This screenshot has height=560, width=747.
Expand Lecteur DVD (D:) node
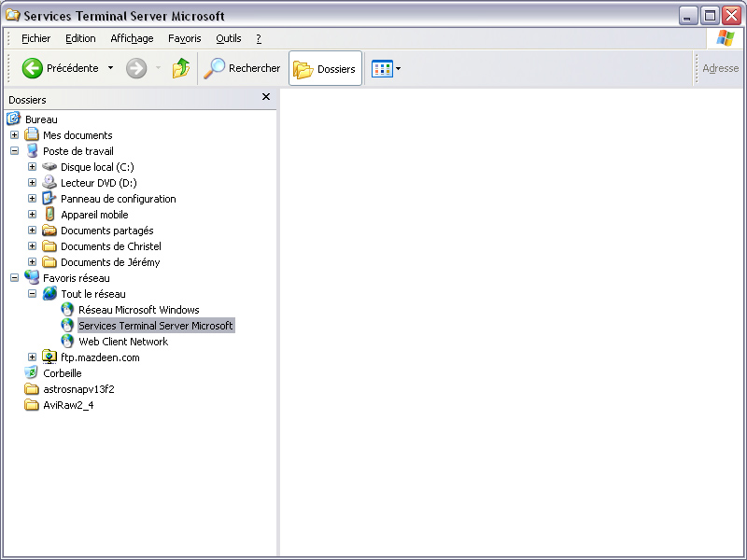pos(32,183)
